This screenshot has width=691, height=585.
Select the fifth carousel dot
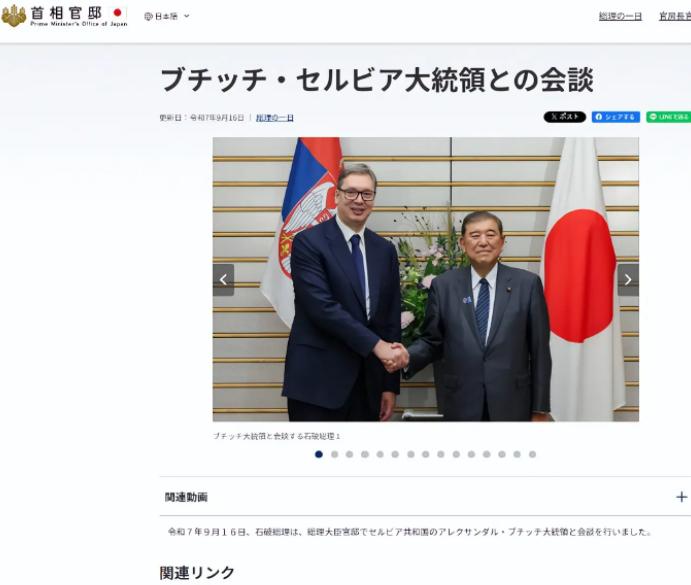(380, 454)
